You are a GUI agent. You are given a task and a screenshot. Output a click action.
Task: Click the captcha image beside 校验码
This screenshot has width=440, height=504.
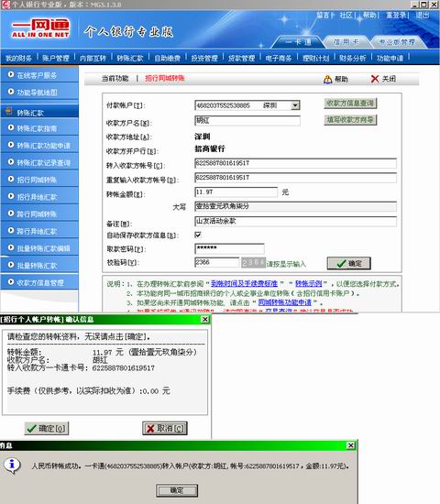[253, 263]
